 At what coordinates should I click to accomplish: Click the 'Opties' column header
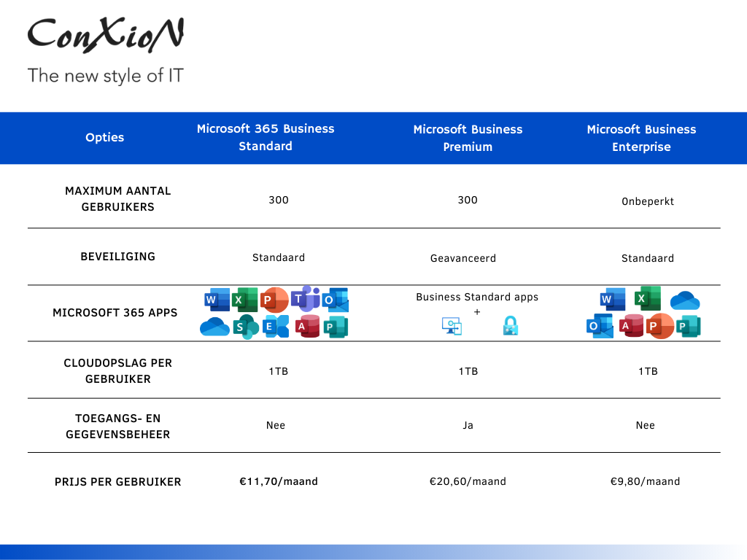[105, 137]
